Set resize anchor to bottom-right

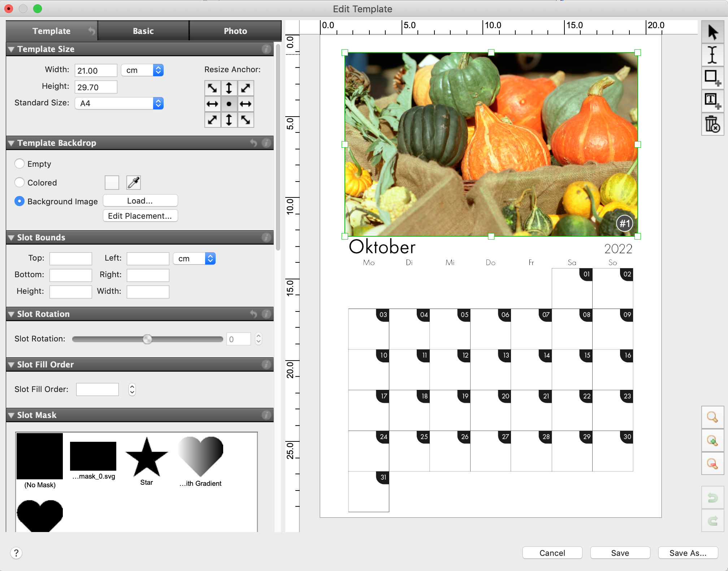point(246,120)
